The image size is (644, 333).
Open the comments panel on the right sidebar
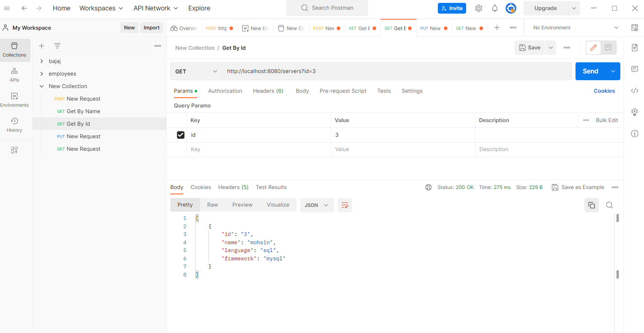click(x=635, y=69)
